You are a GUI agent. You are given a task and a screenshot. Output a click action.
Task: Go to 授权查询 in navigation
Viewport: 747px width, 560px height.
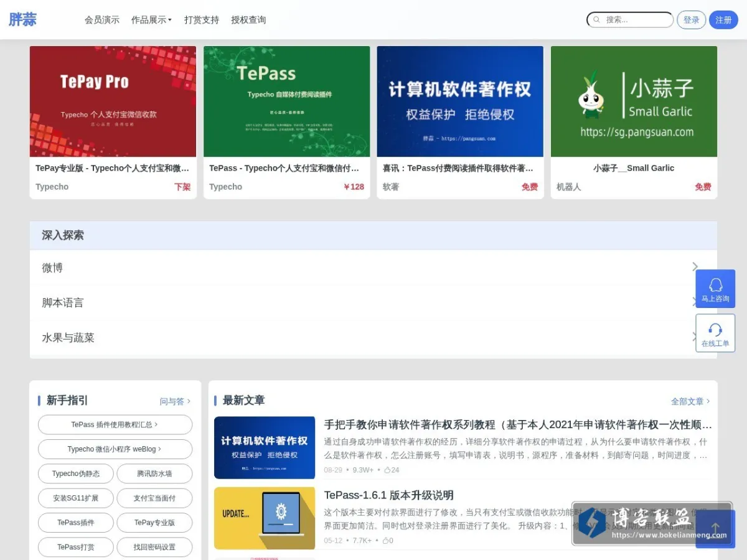pos(248,20)
